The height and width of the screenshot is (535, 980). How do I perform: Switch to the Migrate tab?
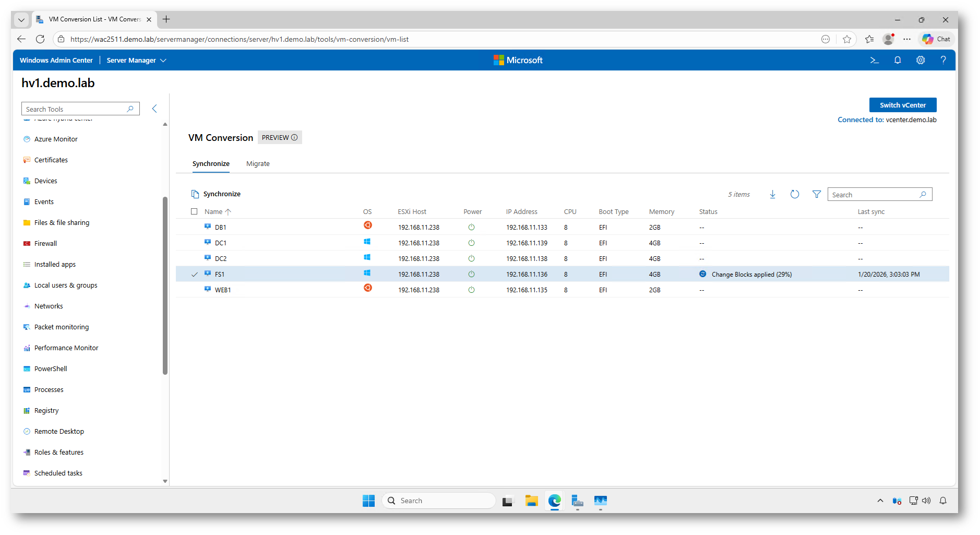(x=258, y=164)
